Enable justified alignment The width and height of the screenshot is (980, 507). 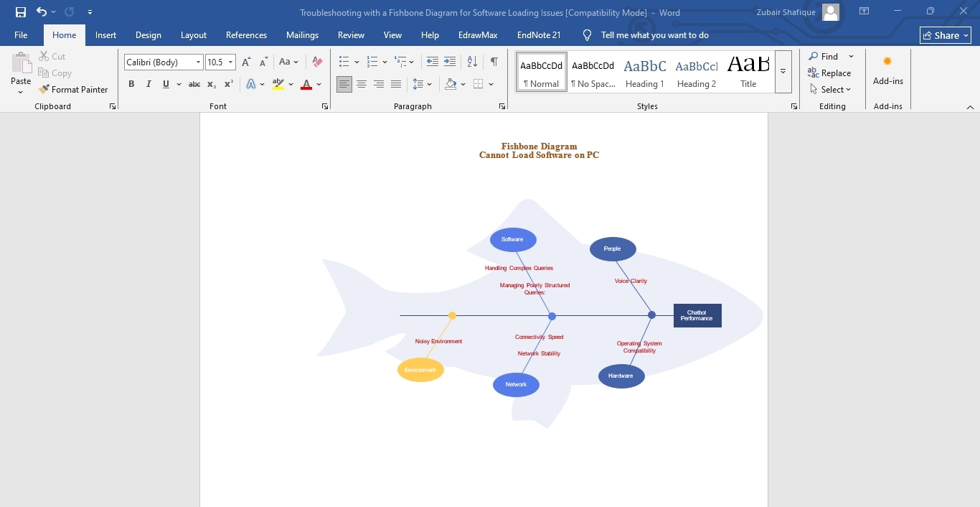point(395,84)
